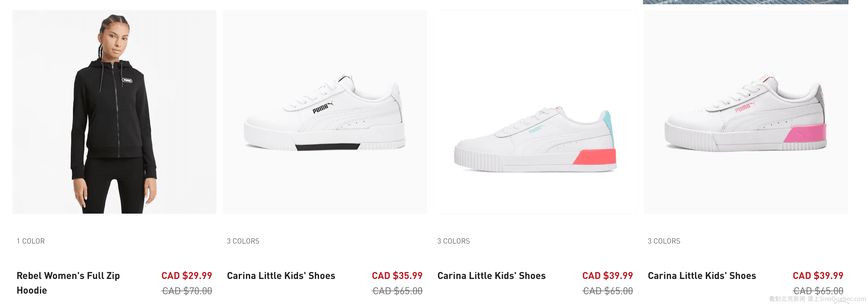Viewport: 868px width, 304px height.
Task: Click the CAD $39.99 price for pink-heel shoe
Action: [818, 275]
